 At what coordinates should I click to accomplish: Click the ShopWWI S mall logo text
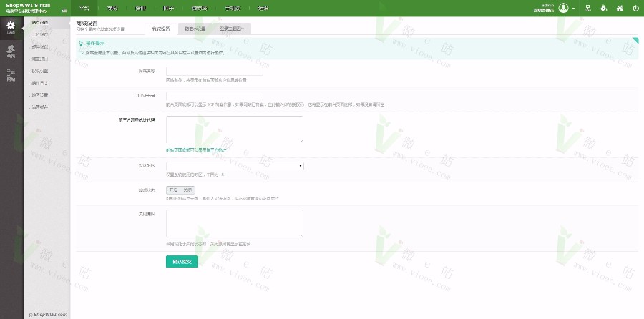pyautogui.click(x=28, y=5)
